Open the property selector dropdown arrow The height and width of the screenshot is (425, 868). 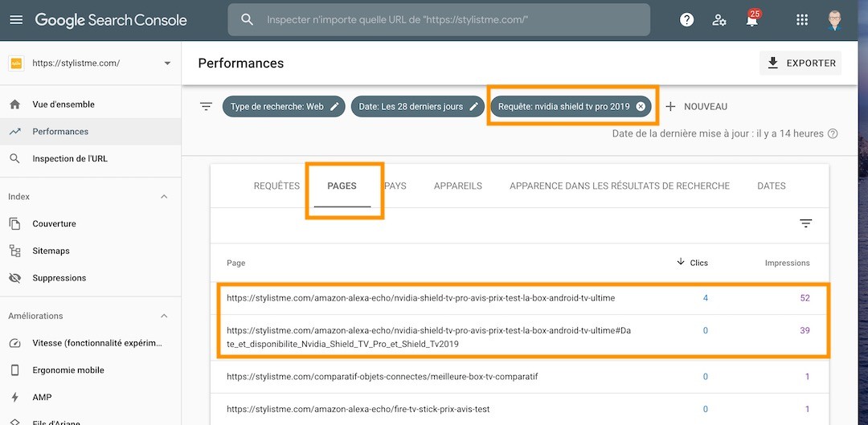point(167,63)
